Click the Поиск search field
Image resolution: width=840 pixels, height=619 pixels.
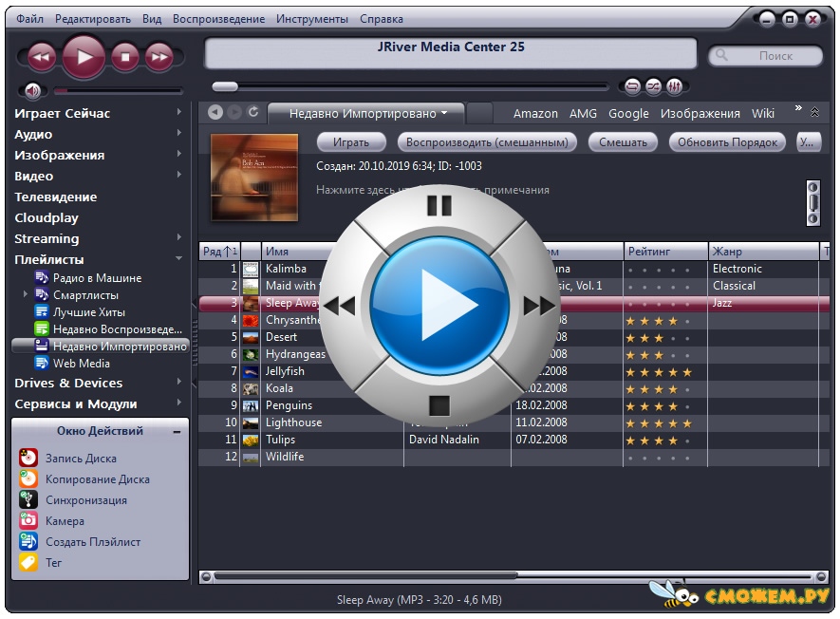[766, 56]
